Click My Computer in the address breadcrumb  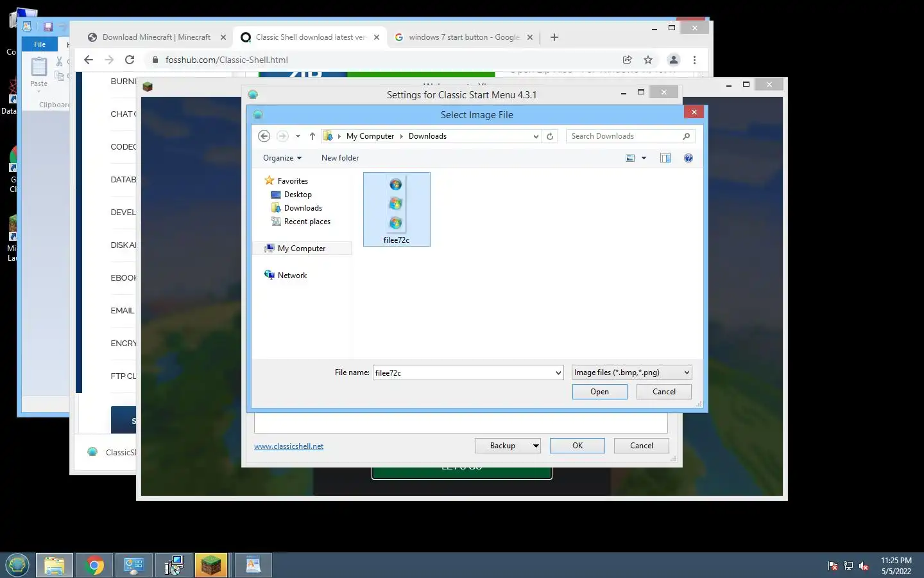(370, 136)
